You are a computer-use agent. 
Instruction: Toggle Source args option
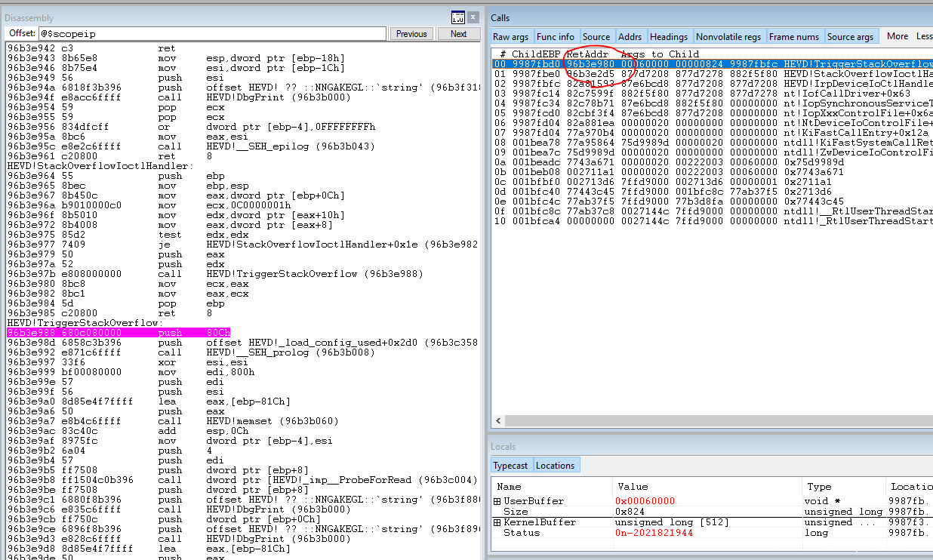850,37
